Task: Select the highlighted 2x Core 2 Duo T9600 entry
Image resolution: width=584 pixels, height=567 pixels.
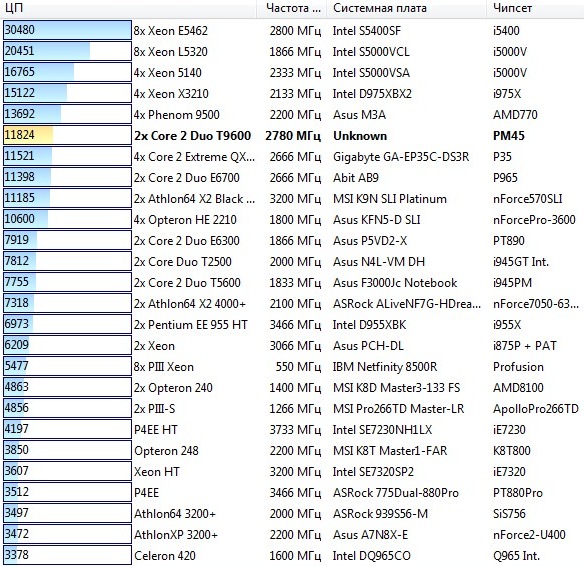Action: click(x=193, y=136)
